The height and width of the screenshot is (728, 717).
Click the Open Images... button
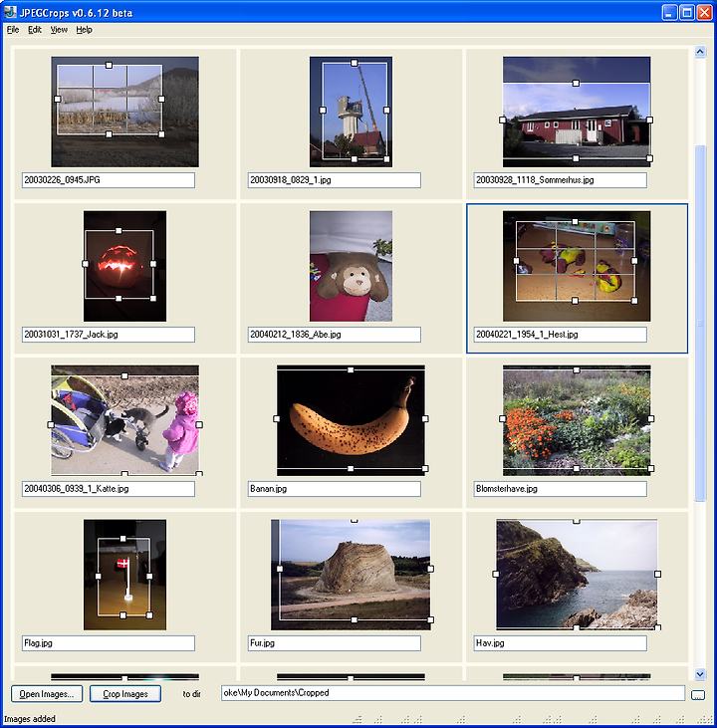click(x=47, y=694)
